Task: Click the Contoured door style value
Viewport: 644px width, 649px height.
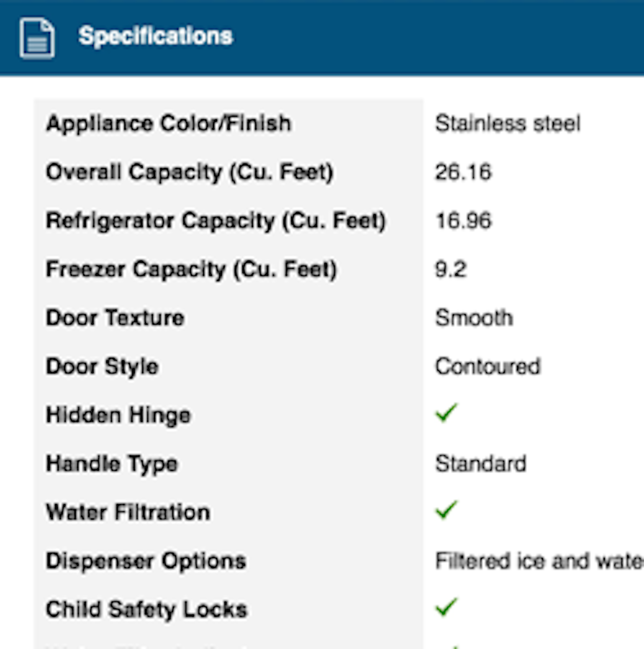Action: [x=488, y=366]
